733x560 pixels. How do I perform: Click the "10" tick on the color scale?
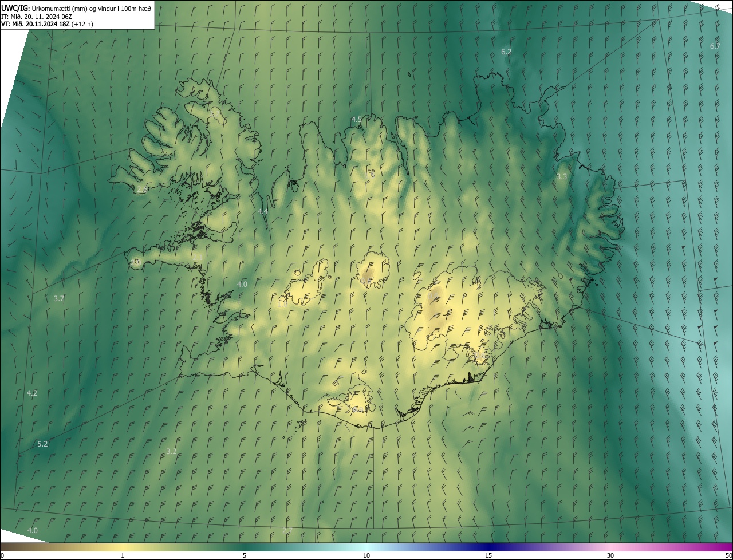click(x=366, y=555)
